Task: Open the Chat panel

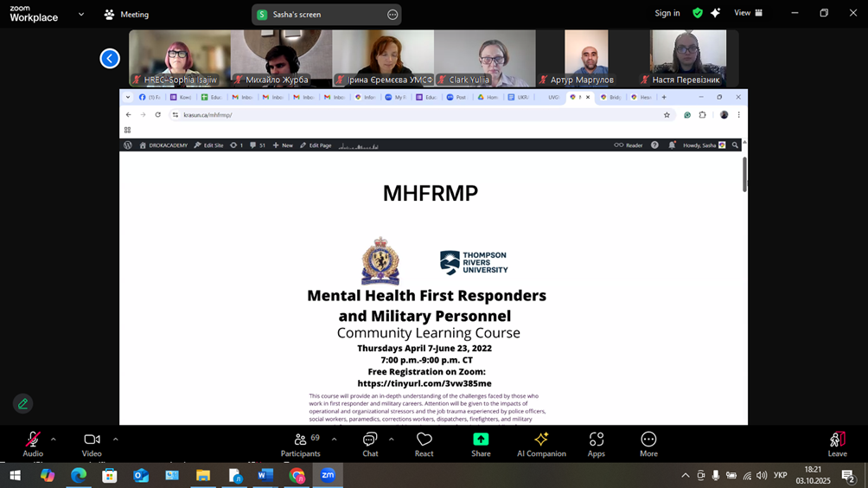Action: [x=370, y=444]
